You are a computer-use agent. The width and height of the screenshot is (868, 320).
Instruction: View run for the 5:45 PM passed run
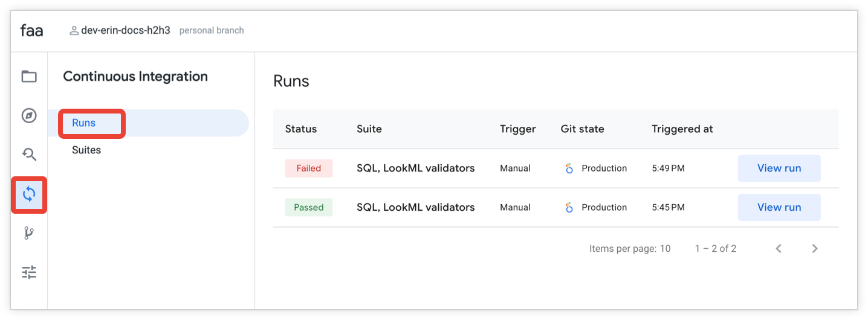(x=779, y=207)
